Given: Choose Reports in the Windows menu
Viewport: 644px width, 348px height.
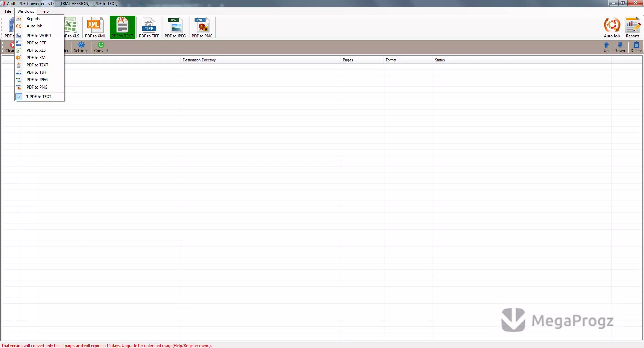Looking at the screenshot, I should pyautogui.click(x=40, y=19).
